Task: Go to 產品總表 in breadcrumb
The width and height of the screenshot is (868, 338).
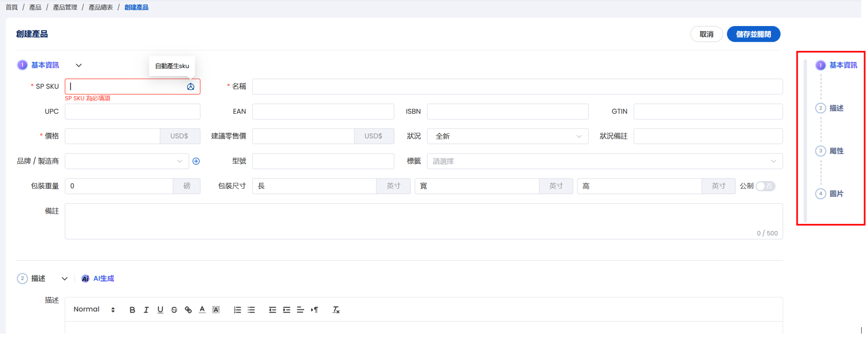Action: click(101, 7)
